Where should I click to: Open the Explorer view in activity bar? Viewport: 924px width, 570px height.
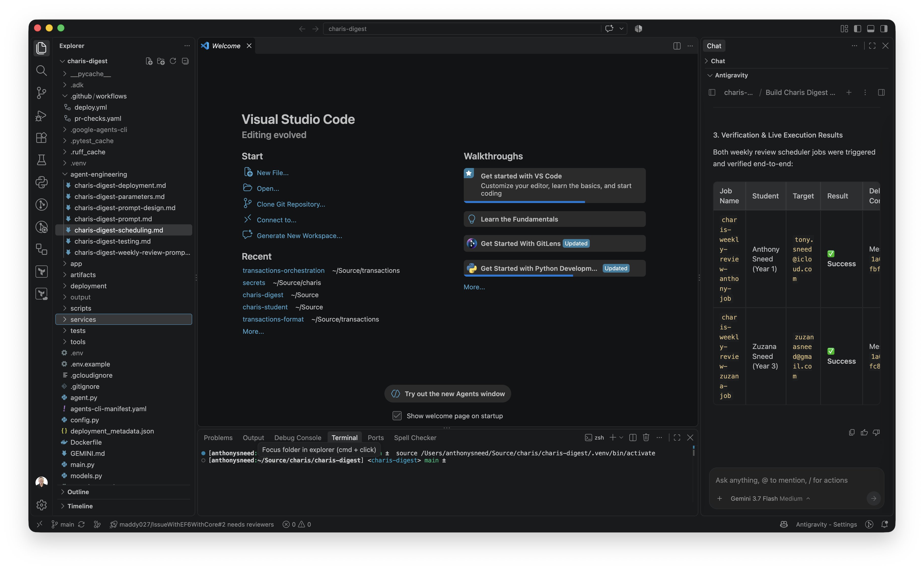click(x=41, y=48)
